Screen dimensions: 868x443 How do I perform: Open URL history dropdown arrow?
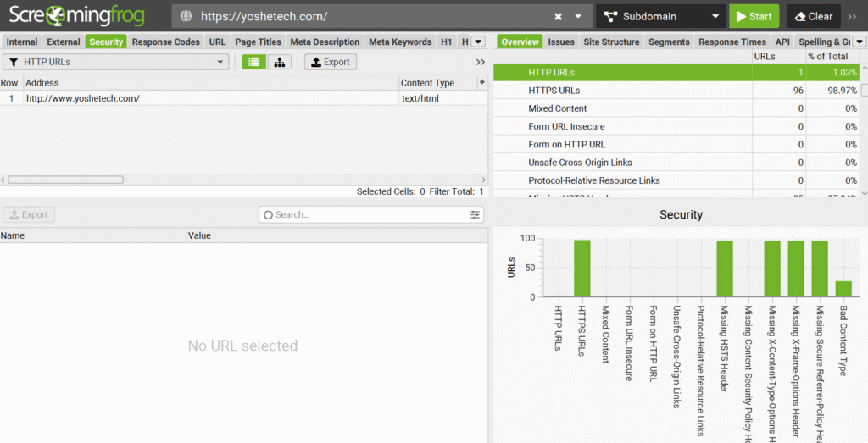578,16
